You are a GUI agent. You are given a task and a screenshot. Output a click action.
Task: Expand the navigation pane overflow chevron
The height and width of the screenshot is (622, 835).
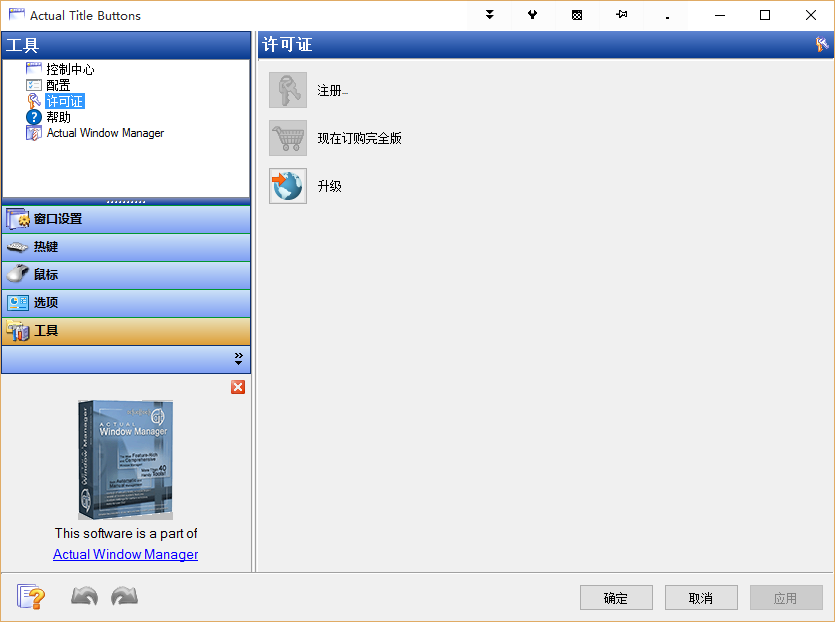pyautogui.click(x=238, y=358)
